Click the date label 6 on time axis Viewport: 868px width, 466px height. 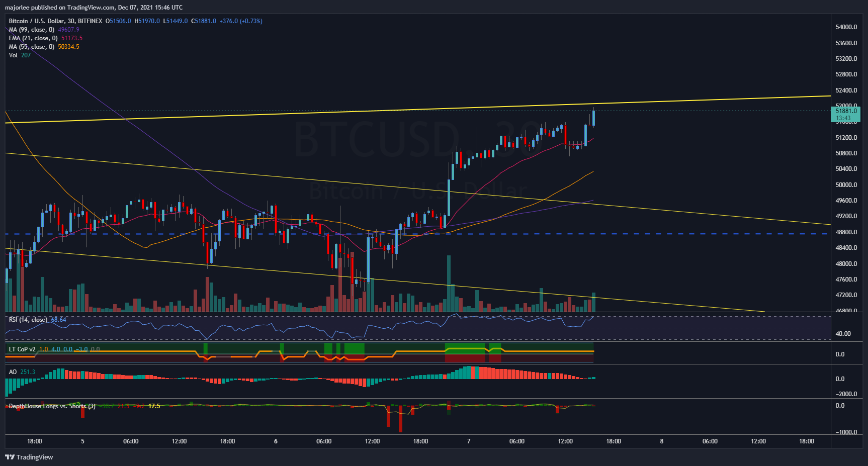(276, 441)
